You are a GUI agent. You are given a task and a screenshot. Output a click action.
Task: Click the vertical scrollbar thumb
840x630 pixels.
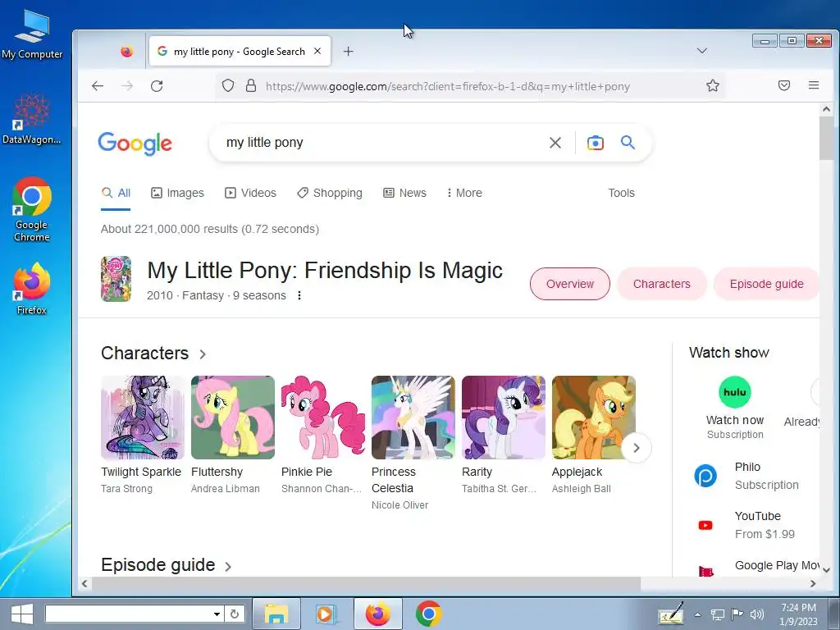[x=826, y=138]
